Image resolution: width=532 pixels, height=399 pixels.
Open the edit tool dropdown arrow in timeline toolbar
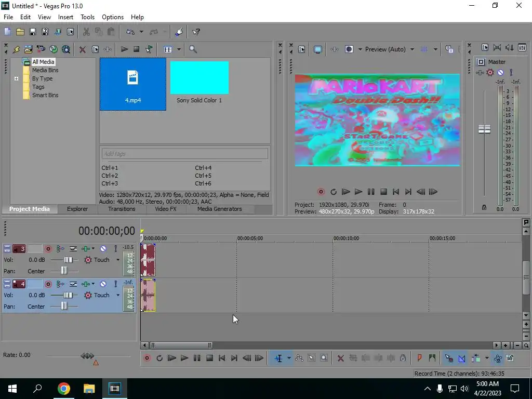click(289, 358)
